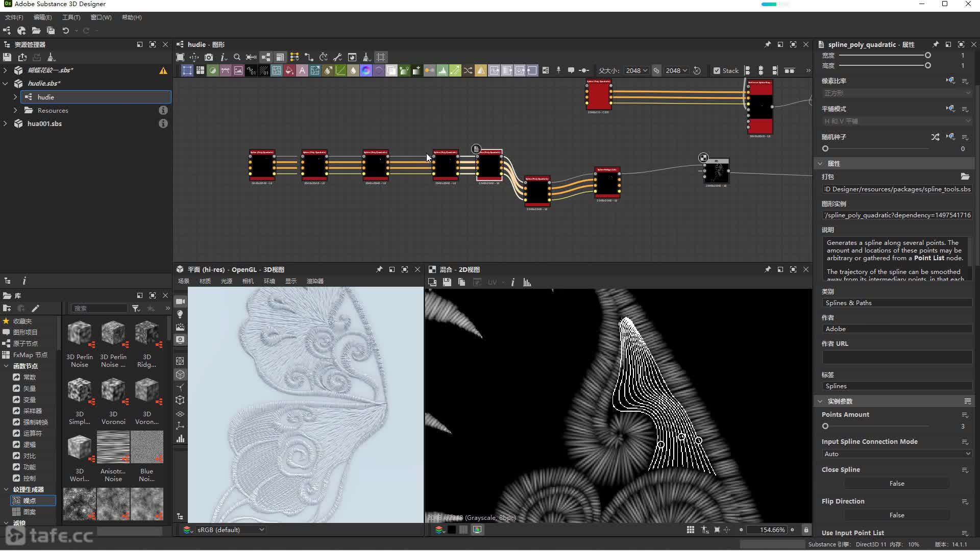980x551 pixels.
Task: Open histogram in 2D view toolbar
Action: [527, 282]
